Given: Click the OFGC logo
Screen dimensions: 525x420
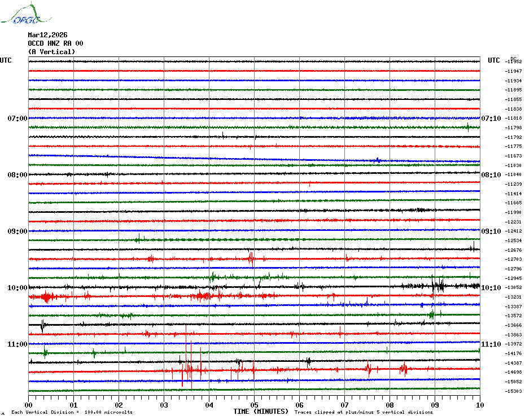Looking at the screenshot, I should click(26, 14).
